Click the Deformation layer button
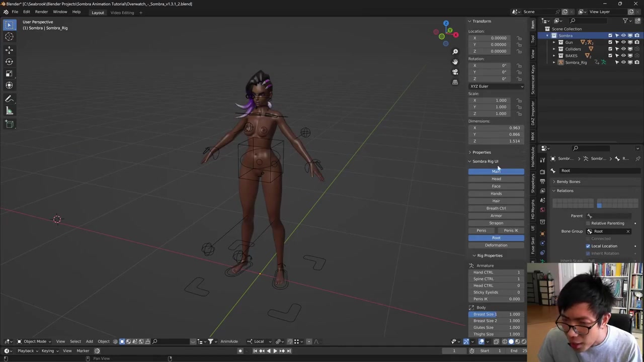 (x=496, y=245)
